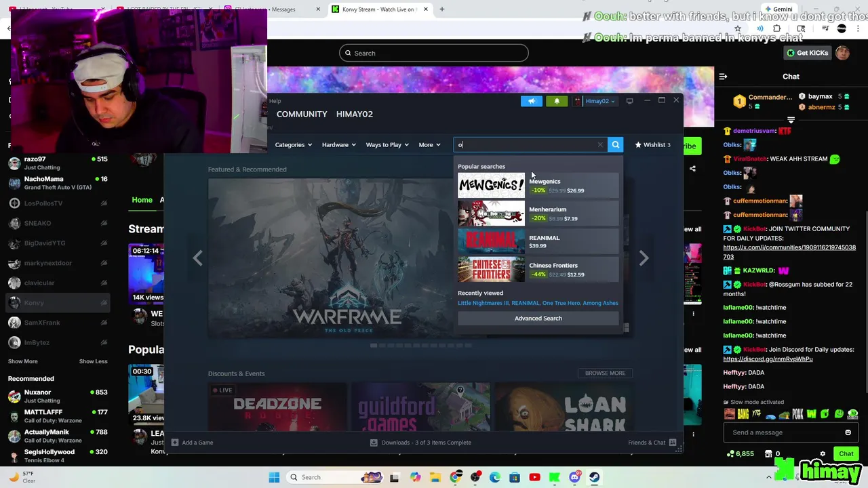Open the Kick user avatar menu

842,53
